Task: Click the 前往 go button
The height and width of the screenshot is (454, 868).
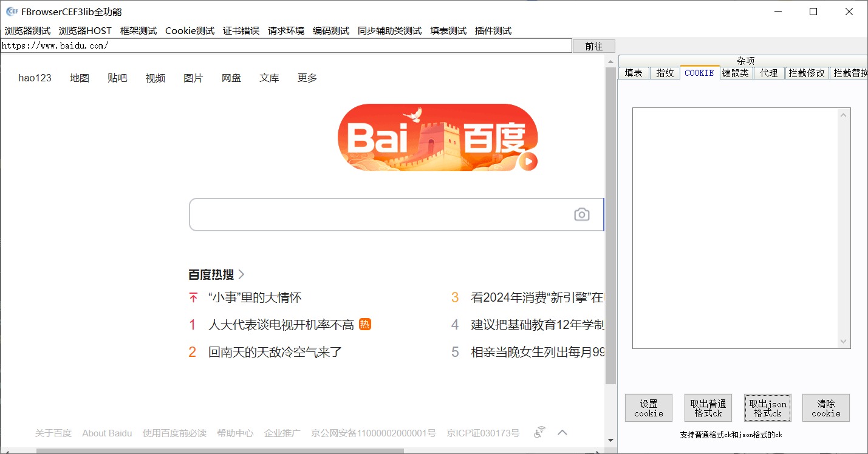Action: [594, 46]
